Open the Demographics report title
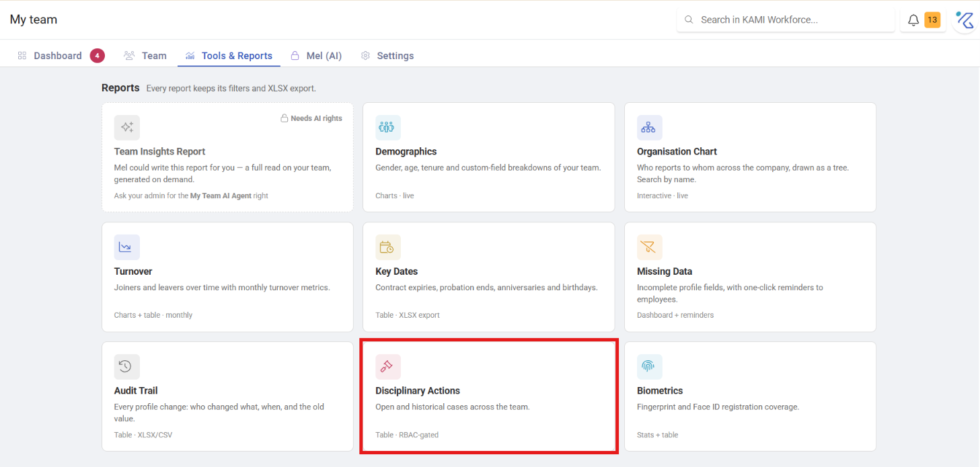 point(406,152)
